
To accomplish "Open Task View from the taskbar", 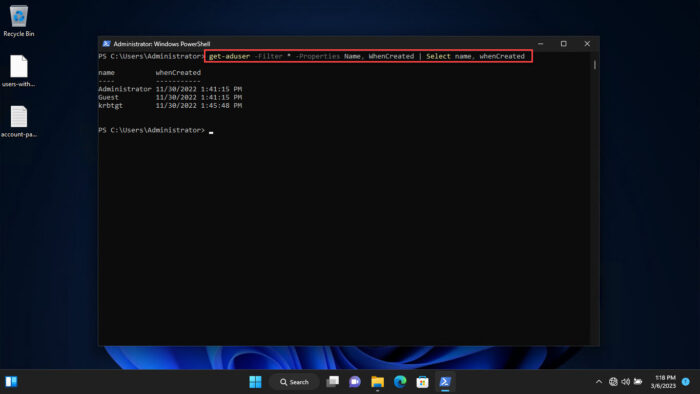I will pos(333,382).
